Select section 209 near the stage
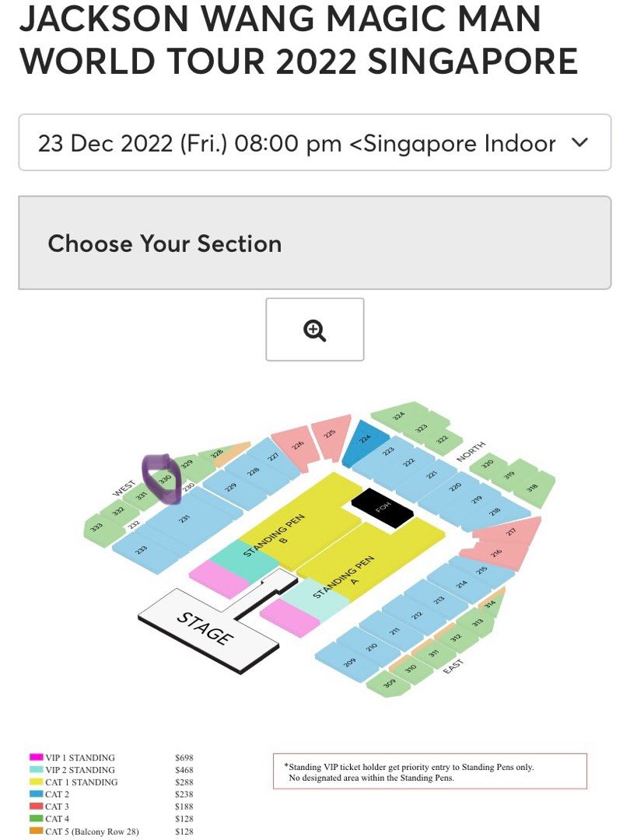Image resolution: width=630 pixels, height=840 pixels. pos(349,662)
